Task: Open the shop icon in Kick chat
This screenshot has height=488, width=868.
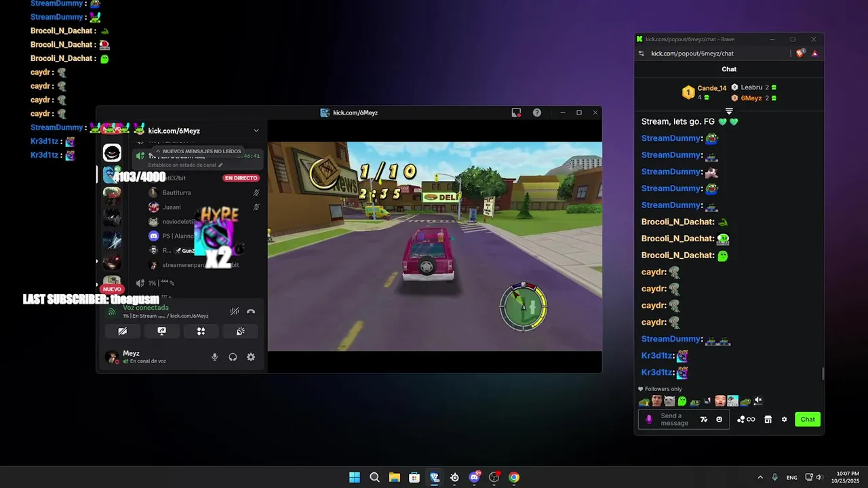Action: [x=768, y=420]
